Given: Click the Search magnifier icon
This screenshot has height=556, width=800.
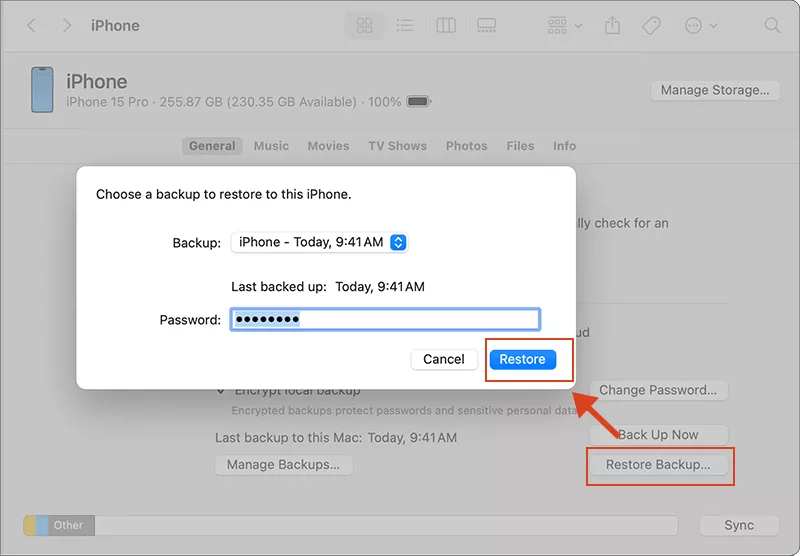Looking at the screenshot, I should [772, 26].
